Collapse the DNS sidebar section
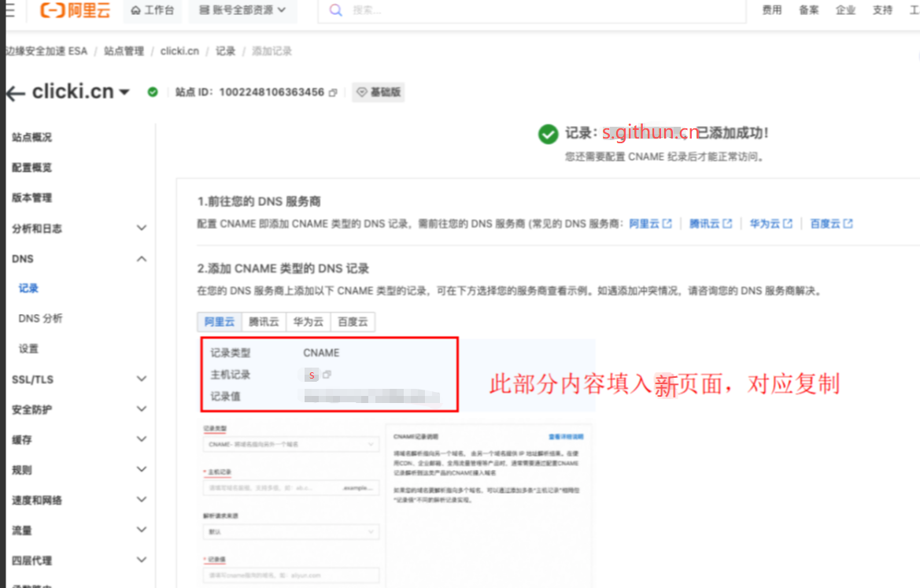This screenshot has height=588, width=920. pyautogui.click(x=142, y=258)
